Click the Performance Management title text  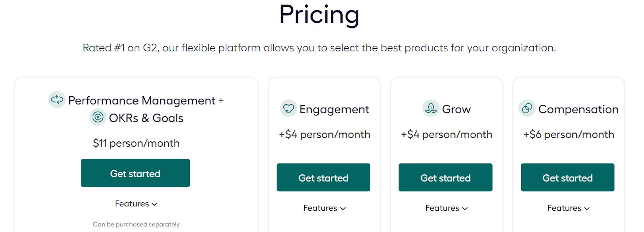[x=142, y=101]
